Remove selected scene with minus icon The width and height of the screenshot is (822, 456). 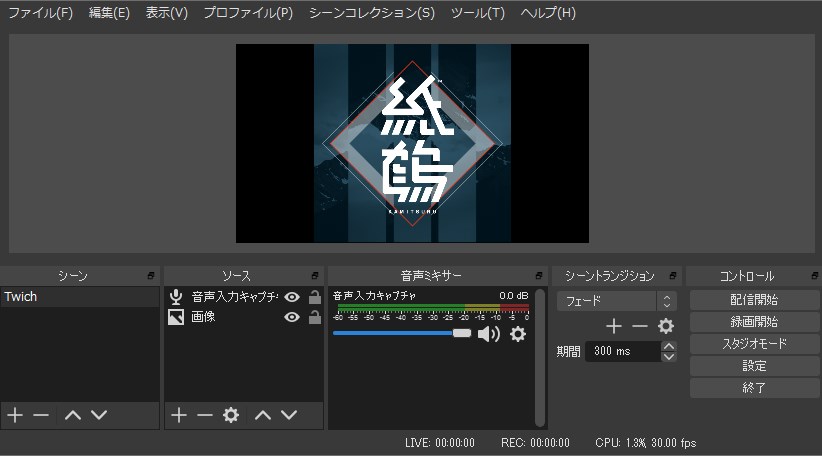coord(41,415)
